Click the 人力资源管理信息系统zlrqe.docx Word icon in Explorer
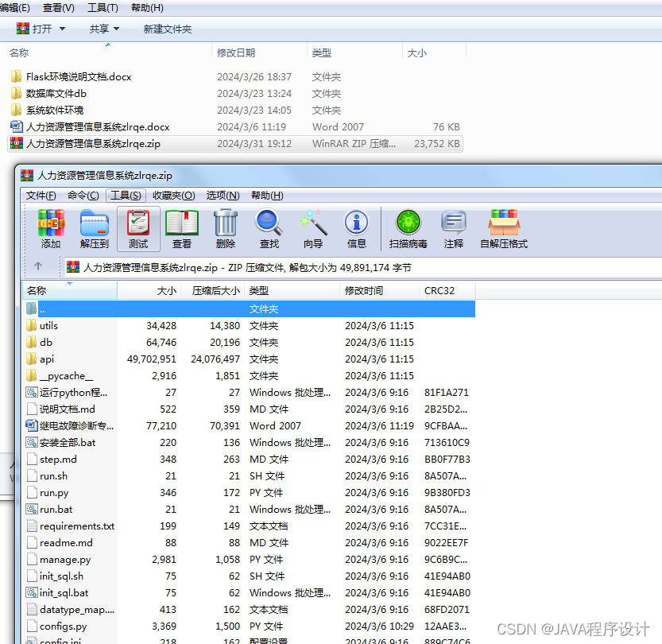The width and height of the screenshot is (662, 644). pos(16,126)
